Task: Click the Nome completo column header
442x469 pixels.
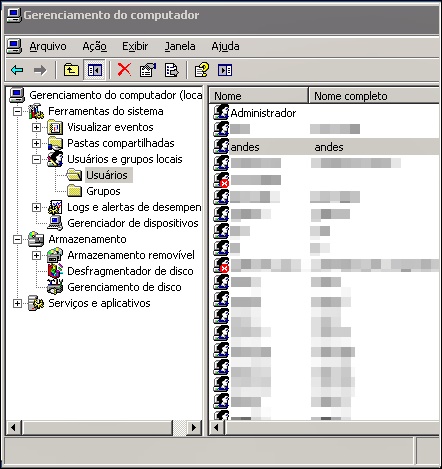Action: tap(373, 96)
